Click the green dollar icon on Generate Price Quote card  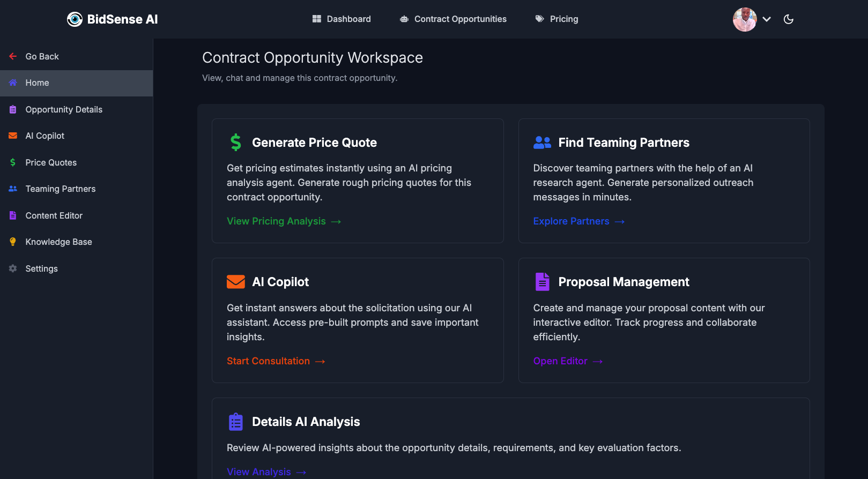click(x=235, y=142)
